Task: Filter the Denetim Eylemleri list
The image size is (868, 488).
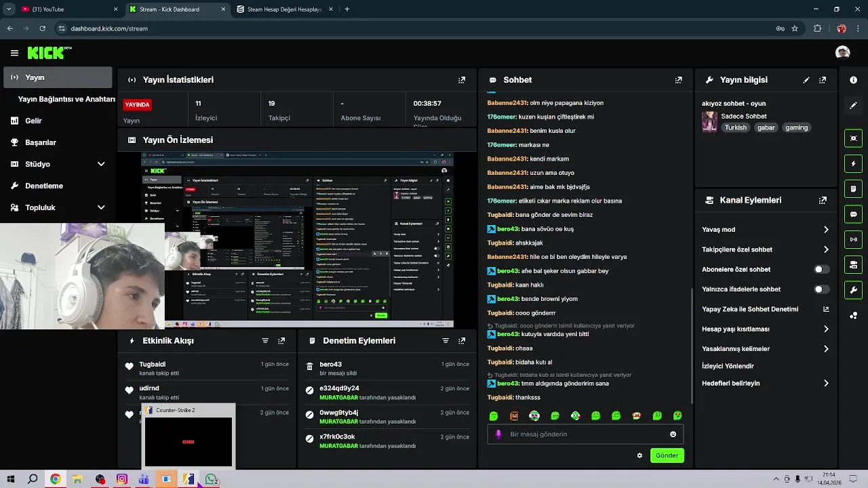Action: point(446,341)
